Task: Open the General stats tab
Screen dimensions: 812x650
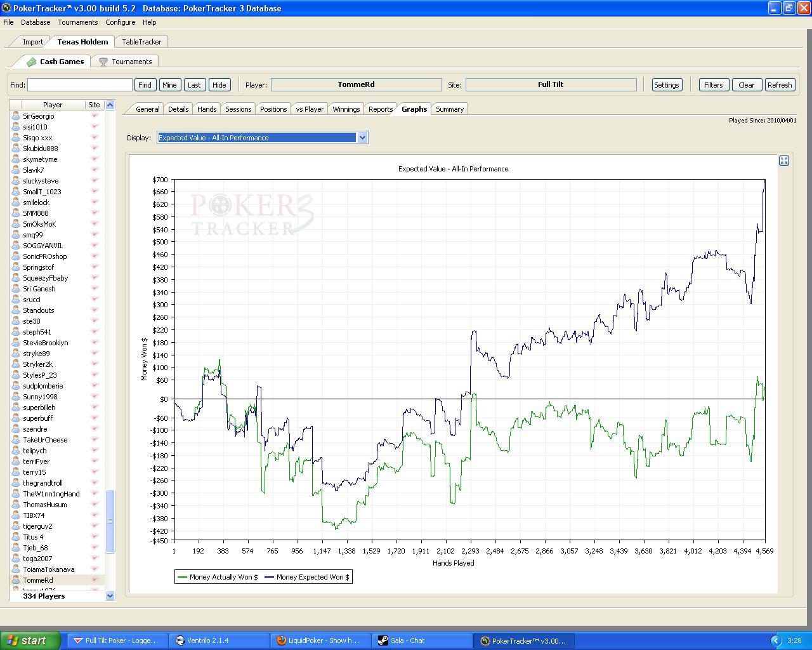Action: (148, 109)
